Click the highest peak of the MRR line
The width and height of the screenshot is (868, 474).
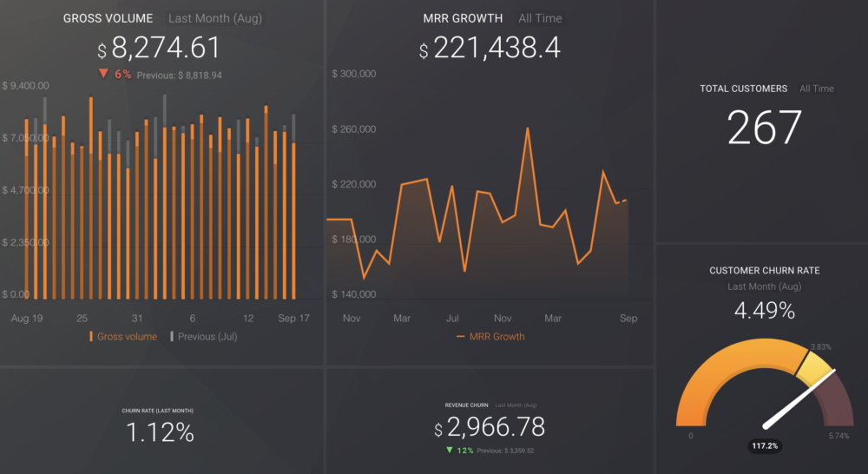tap(528, 128)
